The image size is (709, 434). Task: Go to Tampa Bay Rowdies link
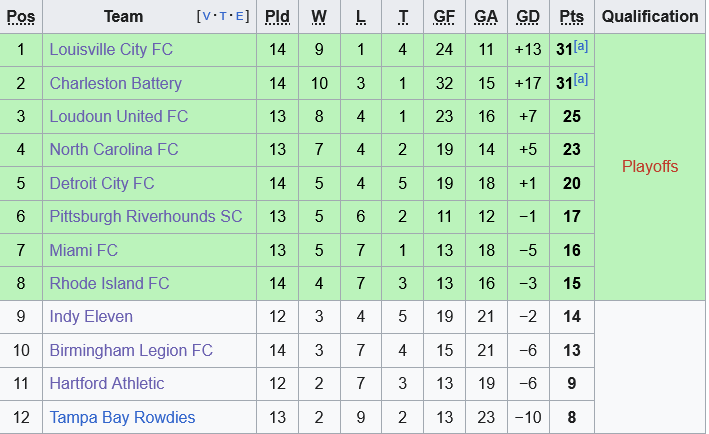tap(122, 417)
